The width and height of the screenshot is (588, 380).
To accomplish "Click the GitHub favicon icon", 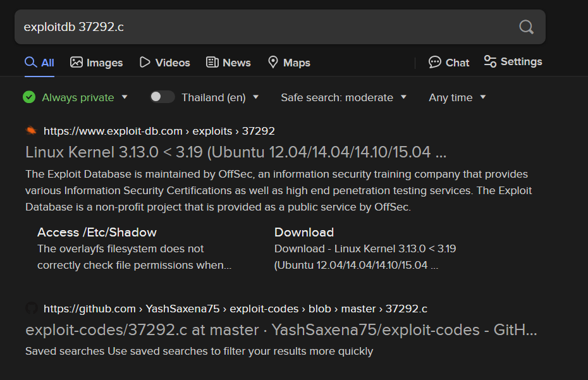I will [31, 309].
